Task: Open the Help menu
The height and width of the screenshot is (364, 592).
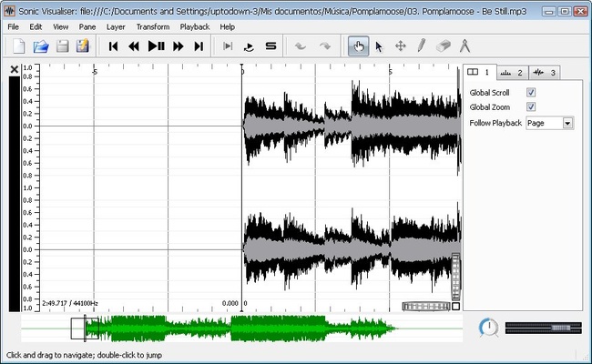Action: point(228,26)
